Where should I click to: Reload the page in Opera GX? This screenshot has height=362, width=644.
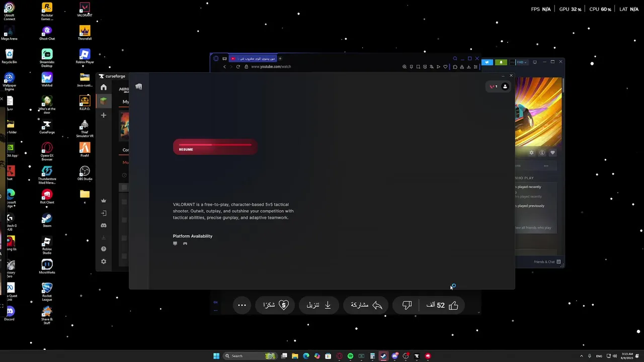[x=238, y=66]
